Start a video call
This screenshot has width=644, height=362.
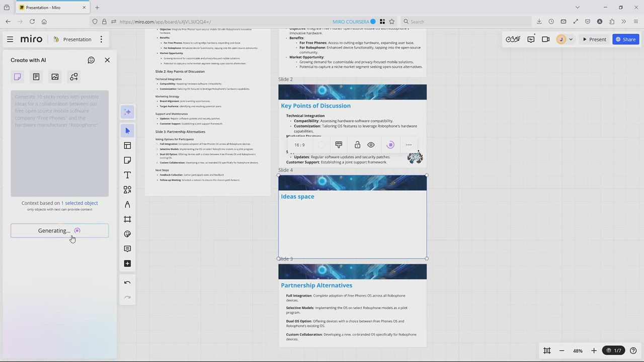click(x=546, y=39)
